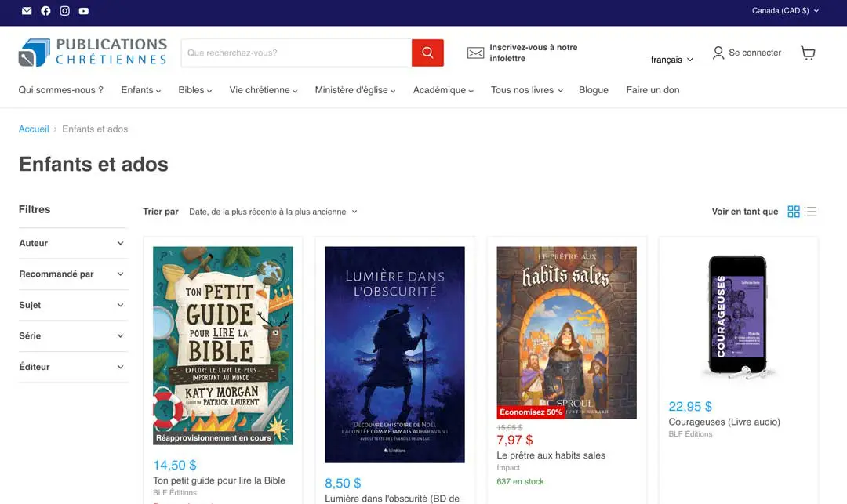This screenshot has width=847, height=504.
Task: Open the Bibles menu
Action: point(195,90)
